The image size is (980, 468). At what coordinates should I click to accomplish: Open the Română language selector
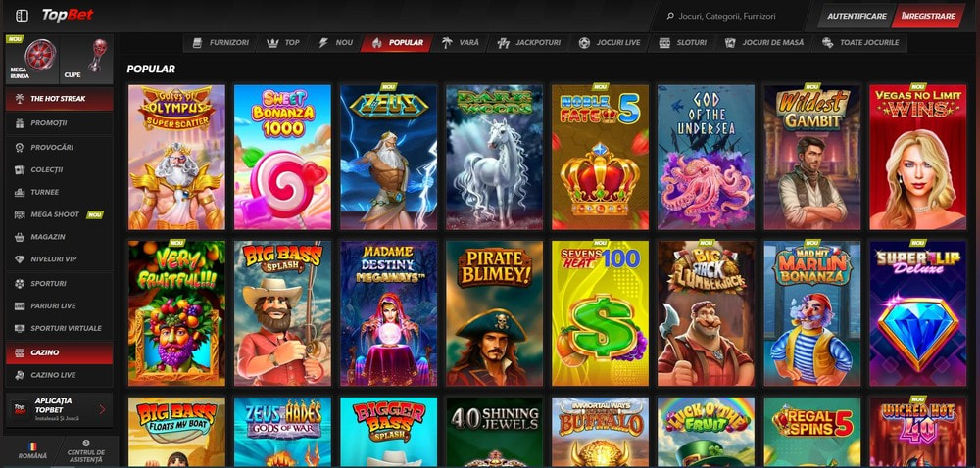(32, 451)
